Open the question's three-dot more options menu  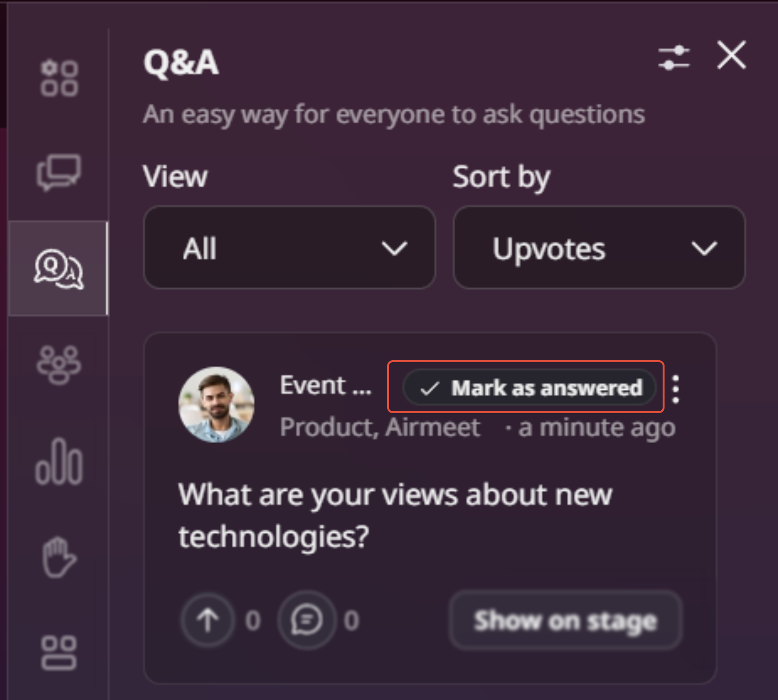[676, 389]
